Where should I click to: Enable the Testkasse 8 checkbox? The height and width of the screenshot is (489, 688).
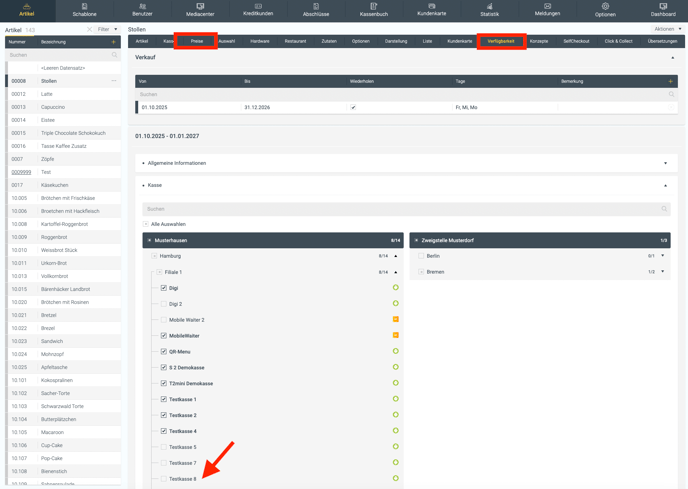164,479
